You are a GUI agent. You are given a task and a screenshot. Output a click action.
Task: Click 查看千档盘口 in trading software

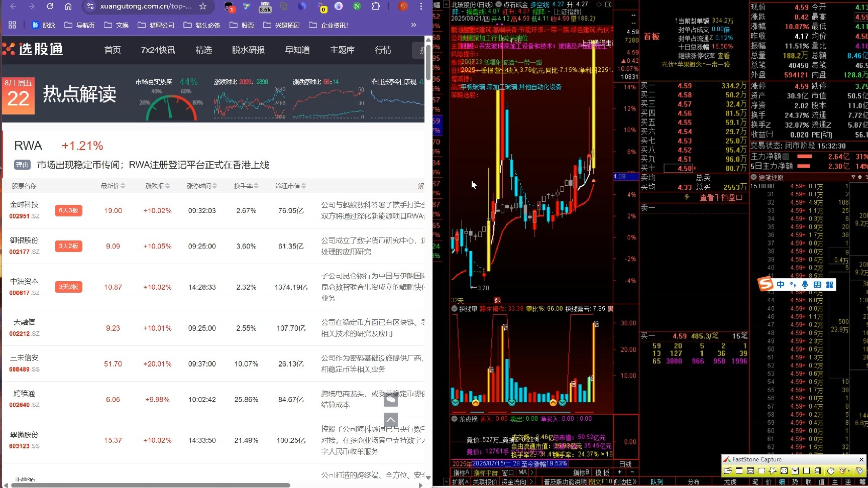click(x=721, y=197)
